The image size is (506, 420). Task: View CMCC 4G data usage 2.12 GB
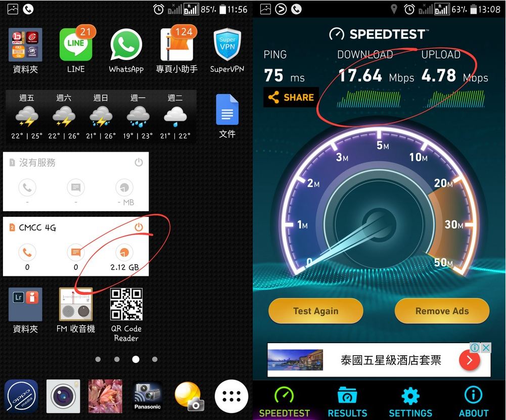coord(124,257)
